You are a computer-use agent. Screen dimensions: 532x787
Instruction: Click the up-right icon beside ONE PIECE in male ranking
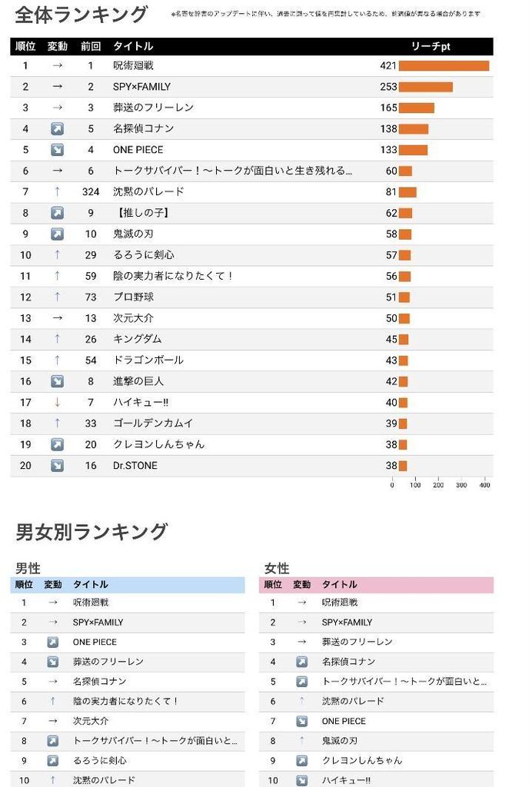click(53, 643)
